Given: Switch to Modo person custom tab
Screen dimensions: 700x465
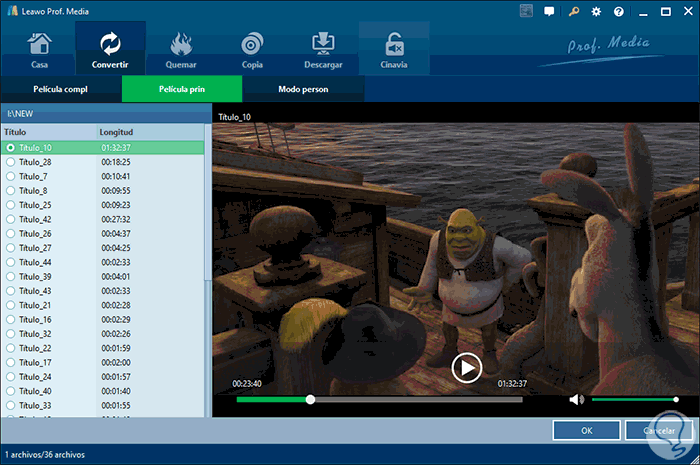Looking at the screenshot, I should pos(304,89).
